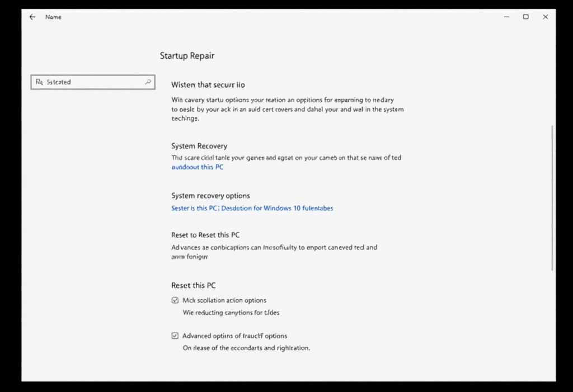Click the 'System recovery options' heading
Image resolution: width=573 pixels, height=392 pixels.
tap(210, 195)
